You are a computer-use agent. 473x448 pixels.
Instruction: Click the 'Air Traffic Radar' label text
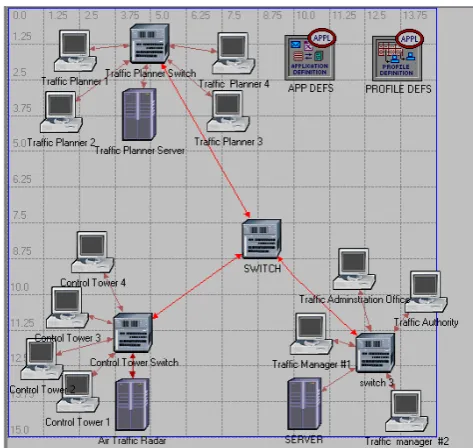point(132,441)
